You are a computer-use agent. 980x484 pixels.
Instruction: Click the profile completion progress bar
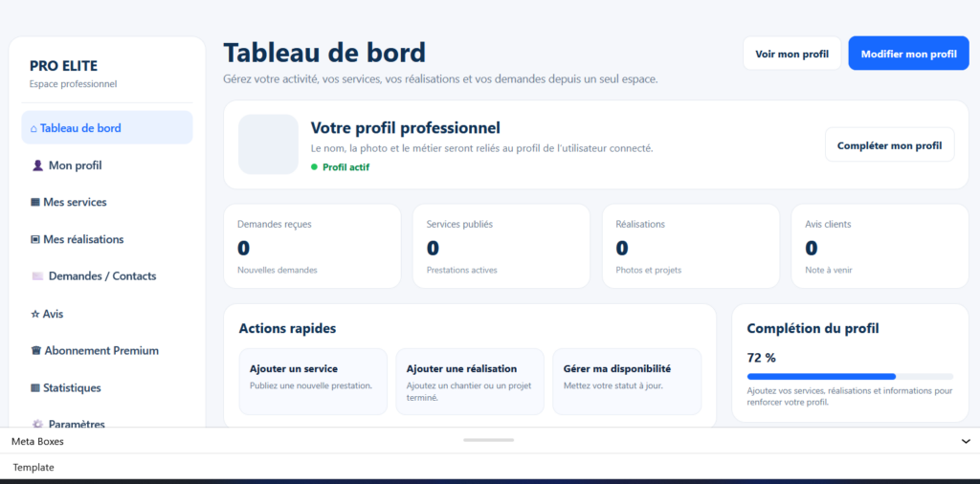point(850,377)
